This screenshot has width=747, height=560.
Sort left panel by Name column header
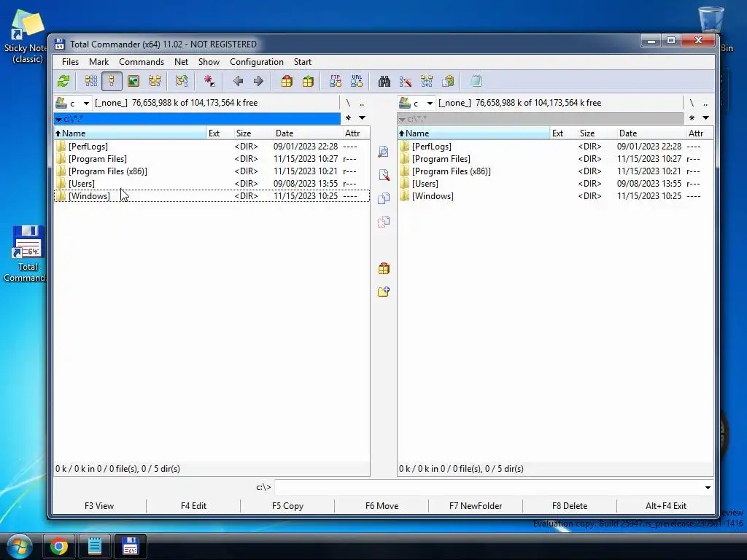(130, 133)
